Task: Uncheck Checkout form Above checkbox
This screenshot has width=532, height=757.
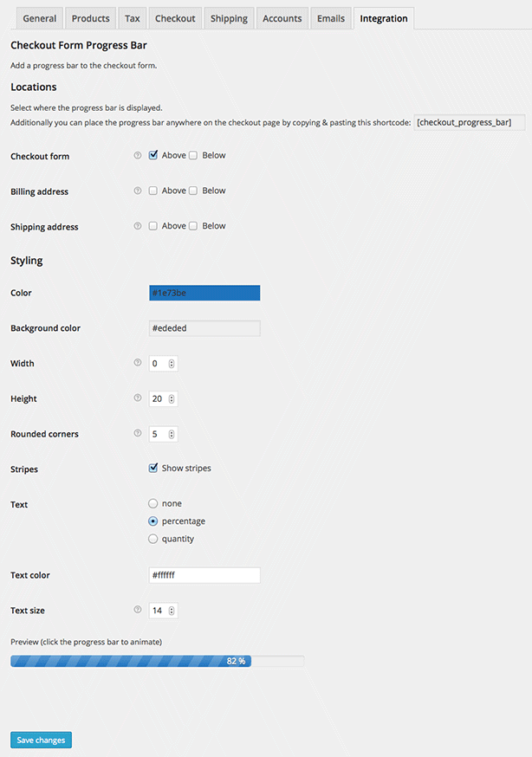Action: (153, 155)
